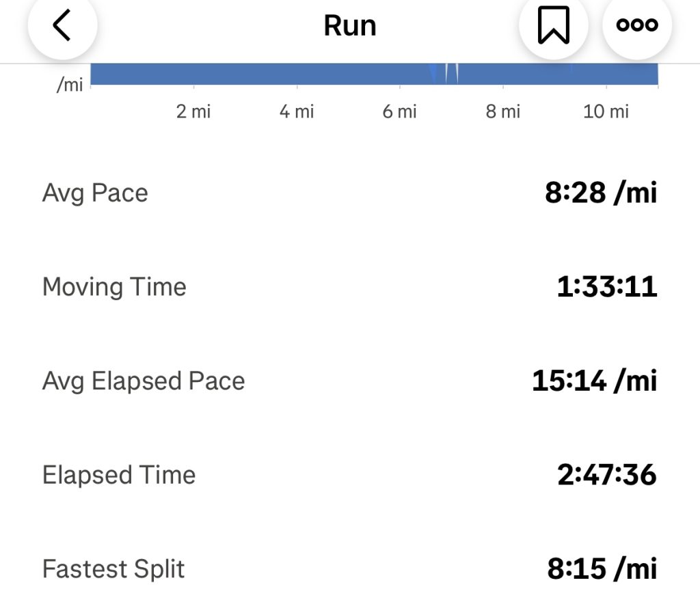Image resolution: width=700 pixels, height=602 pixels.
Task: Select the Elapsed Time label
Action: click(119, 475)
